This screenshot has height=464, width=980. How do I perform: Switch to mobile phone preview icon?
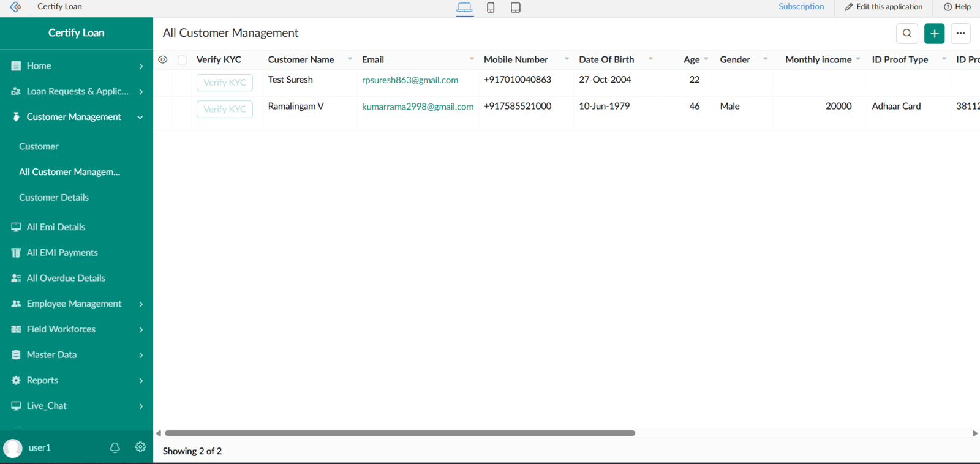491,8
